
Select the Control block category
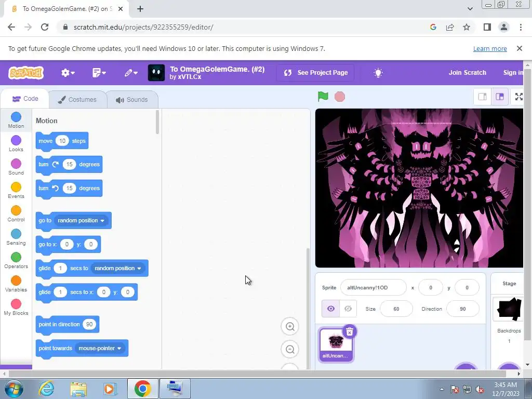[16, 214]
